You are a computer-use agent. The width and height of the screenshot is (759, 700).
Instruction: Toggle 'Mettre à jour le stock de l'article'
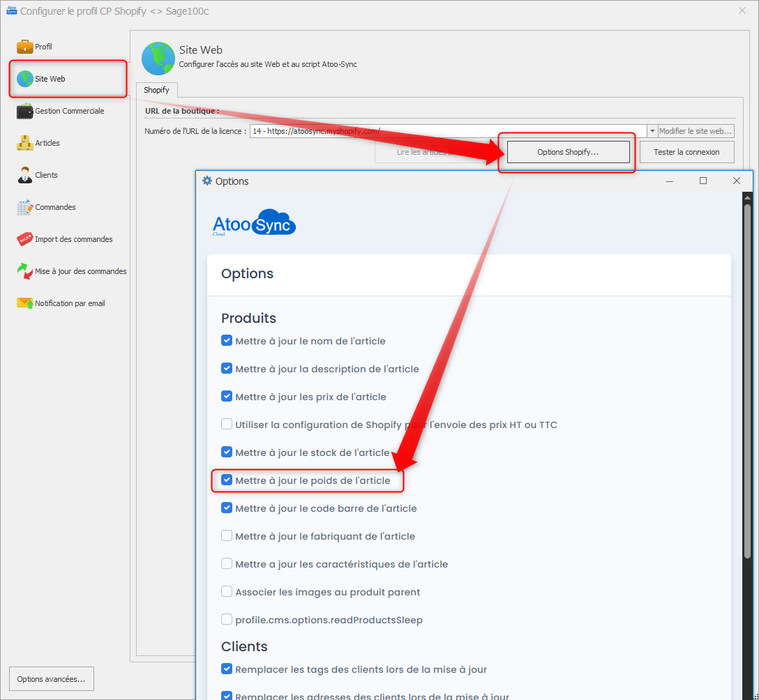coord(227,452)
